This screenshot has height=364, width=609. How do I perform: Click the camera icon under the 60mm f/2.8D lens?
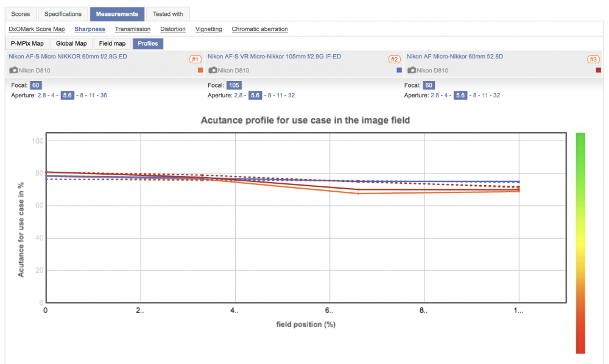point(411,70)
